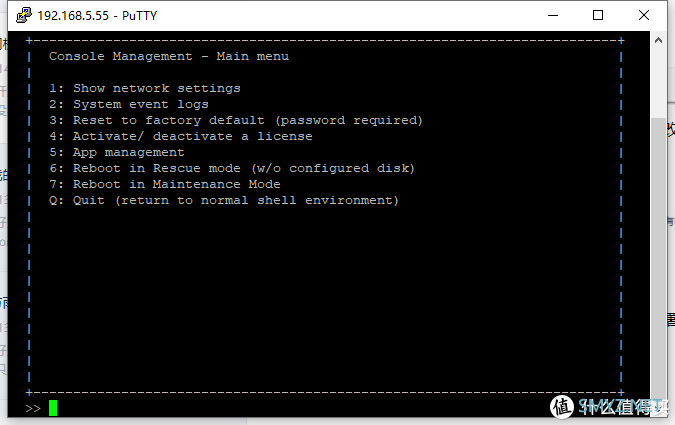The height and width of the screenshot is (425, 675).
Task: Click the PuTTY icon in title bar
Action: coord(24,15)
